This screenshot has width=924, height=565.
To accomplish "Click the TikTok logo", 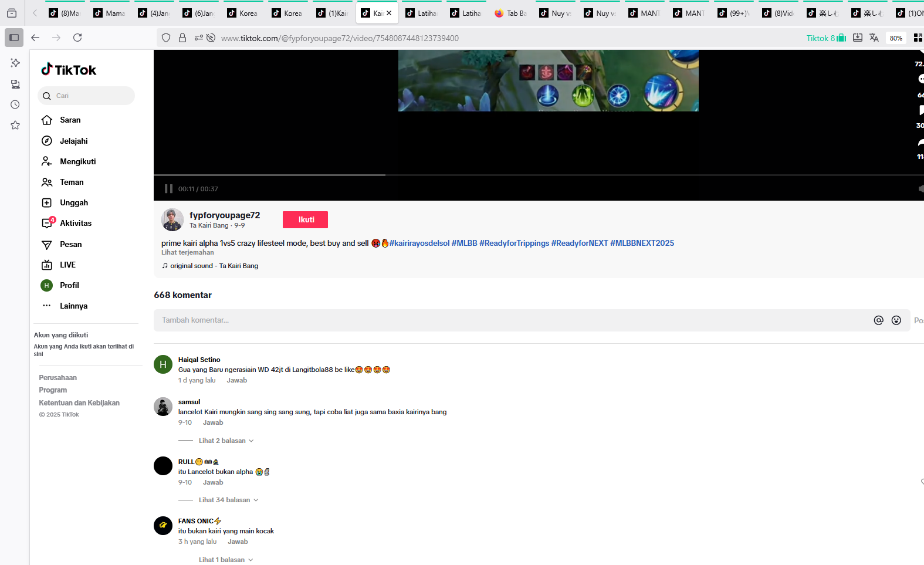I will (x=69, y=70).
